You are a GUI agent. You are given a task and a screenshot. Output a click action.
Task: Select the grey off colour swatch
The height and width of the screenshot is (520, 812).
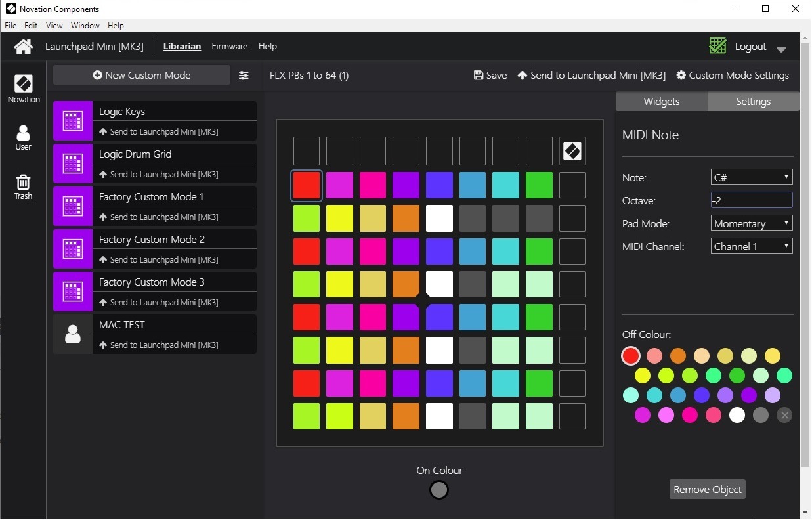tap(761, 415)
